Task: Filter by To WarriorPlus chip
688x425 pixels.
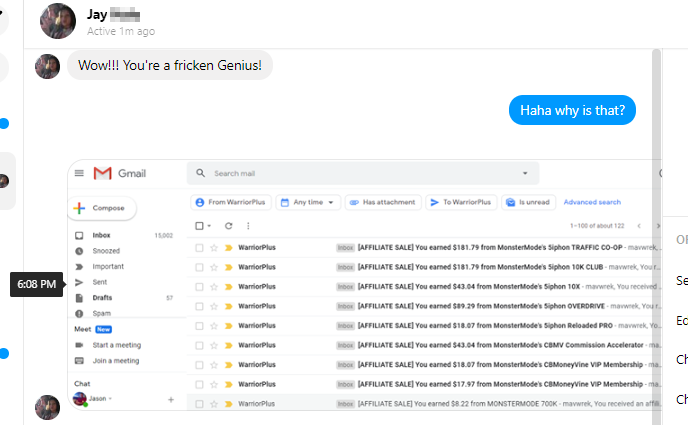Action: pyautogui.click(x=461, y=202)
